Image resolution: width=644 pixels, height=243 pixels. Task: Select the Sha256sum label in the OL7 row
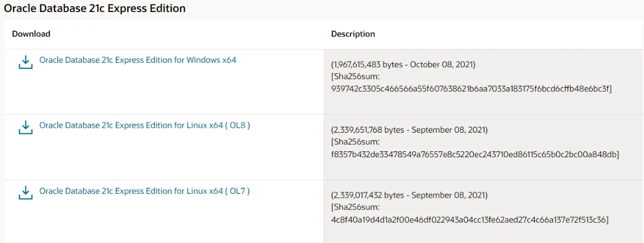tap(356, 207)
